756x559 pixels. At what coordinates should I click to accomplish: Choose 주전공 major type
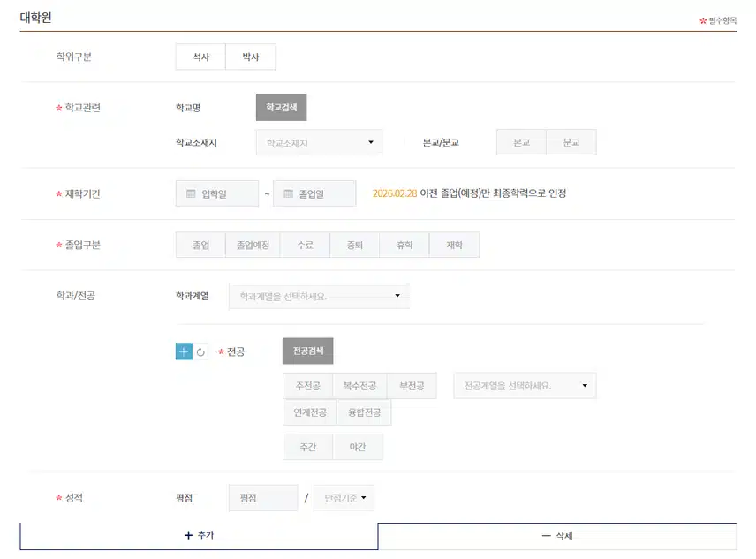[x=307, y=386]
